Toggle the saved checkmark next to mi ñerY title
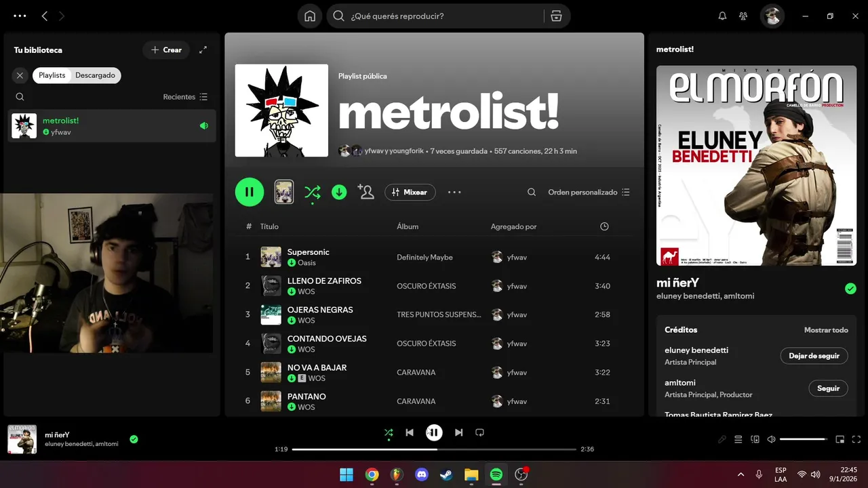This screenshot has width=868, height=488. tap(850, 289)
